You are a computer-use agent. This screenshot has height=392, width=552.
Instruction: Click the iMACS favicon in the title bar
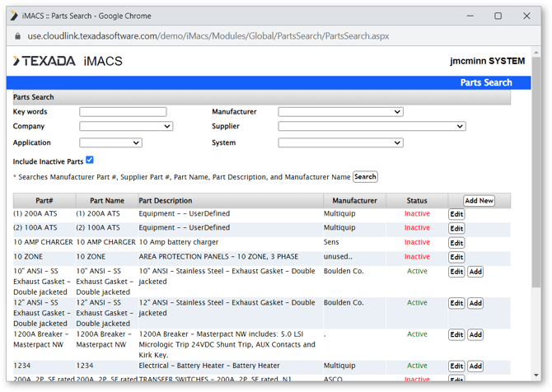click(x=14, y=16)
